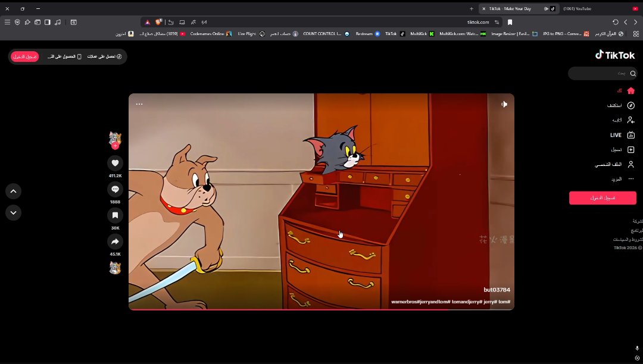Toggle the browser sidebar panel icon
Screen dimensions: 643x364
(x=48, y=22)
